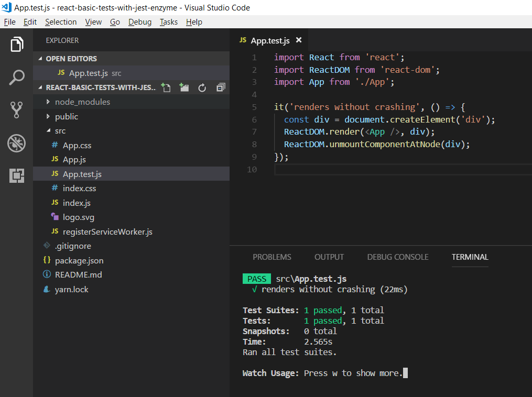Open the Debug menu
The image size is (532, 397).
pyautogui.click(x=139, y=21)
